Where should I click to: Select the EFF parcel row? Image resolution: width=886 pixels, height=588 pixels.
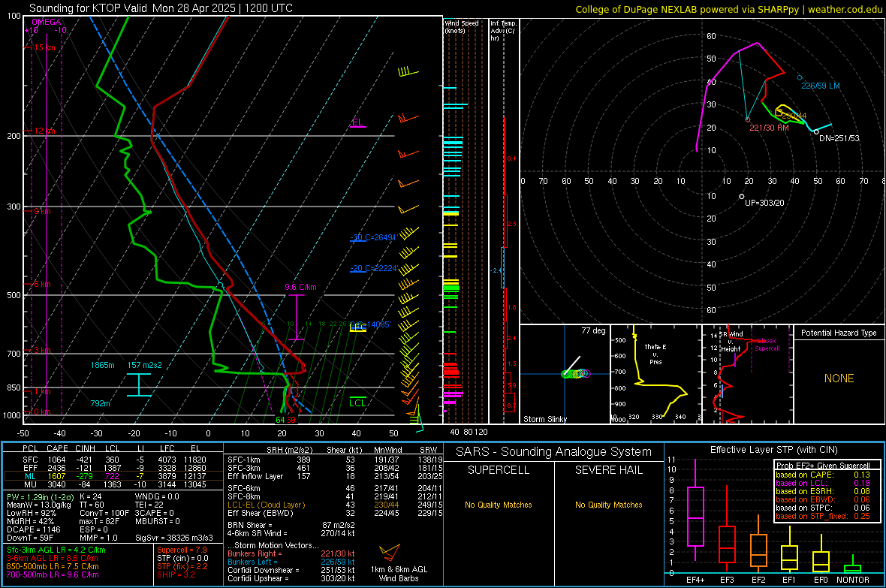(113, 468)
